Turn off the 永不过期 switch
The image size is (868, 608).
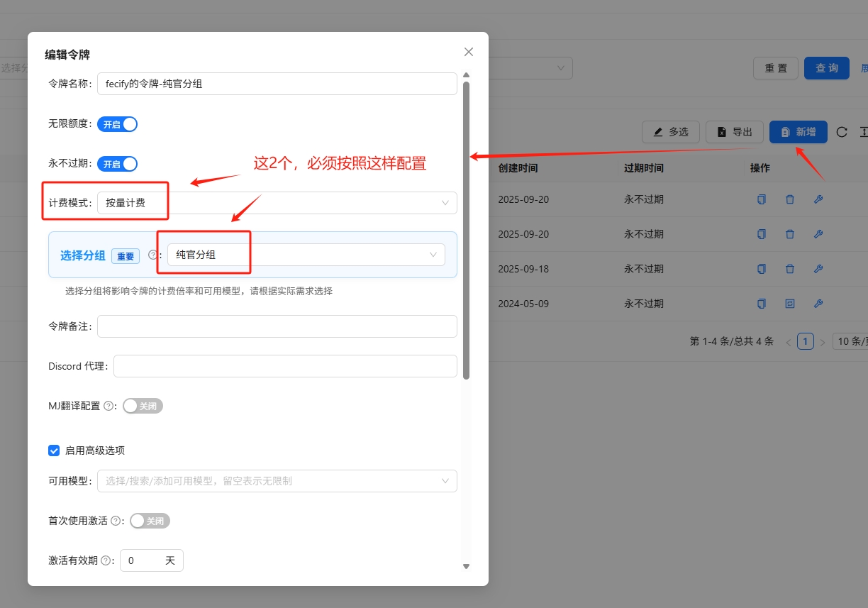click(117, 164)
